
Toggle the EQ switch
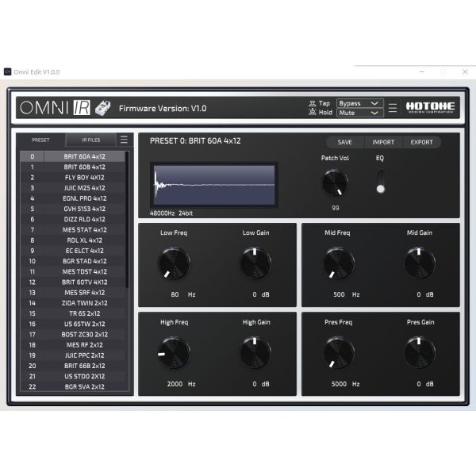click(x=380, y=182)
